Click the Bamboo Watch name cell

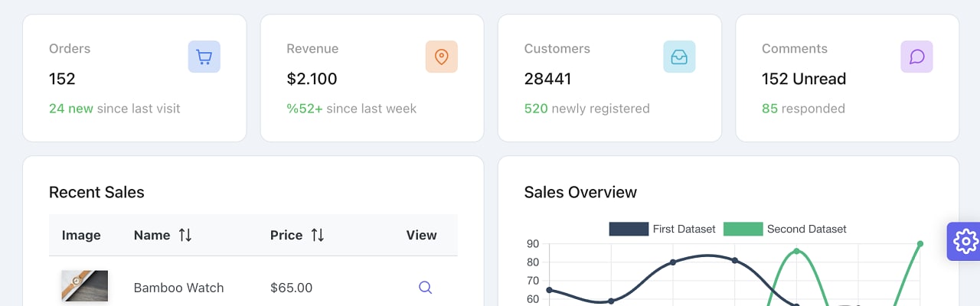(179, 288)
